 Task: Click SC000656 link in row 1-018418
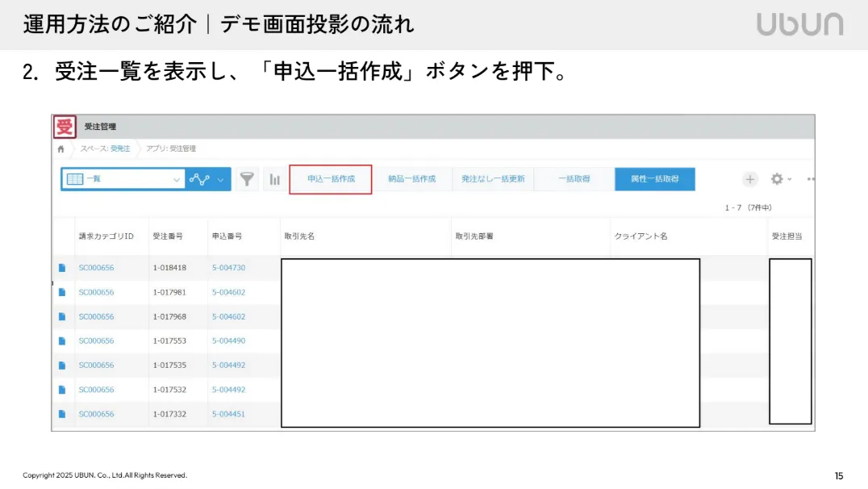[x=96, y=267]
